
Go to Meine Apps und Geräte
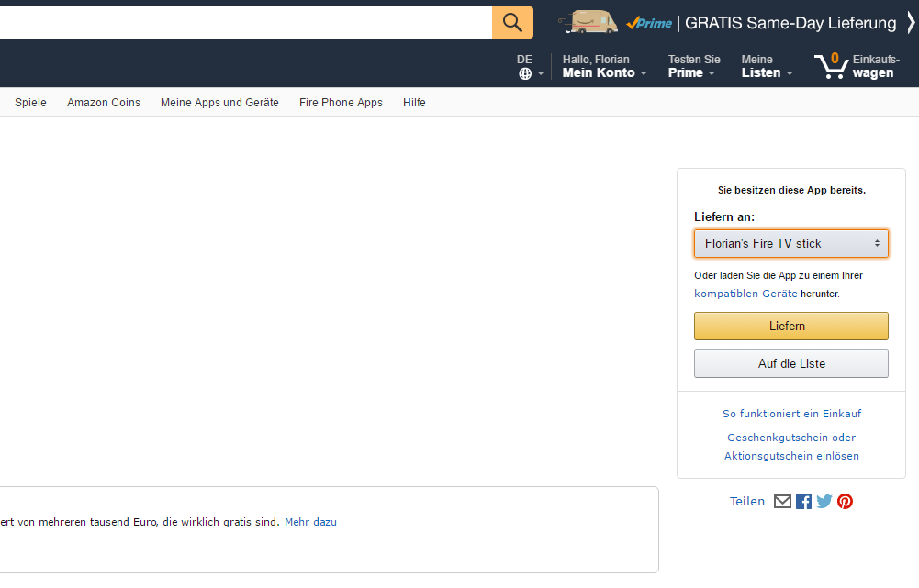pos(219,103)
